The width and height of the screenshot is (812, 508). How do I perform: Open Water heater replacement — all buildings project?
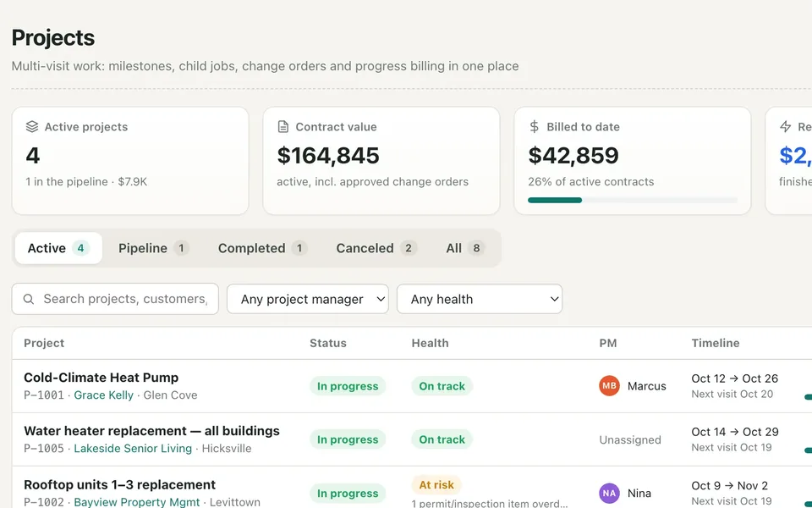point(151,431)
